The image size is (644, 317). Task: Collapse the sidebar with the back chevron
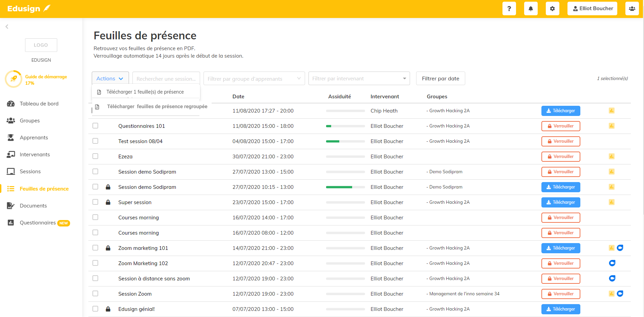(7, 26)
